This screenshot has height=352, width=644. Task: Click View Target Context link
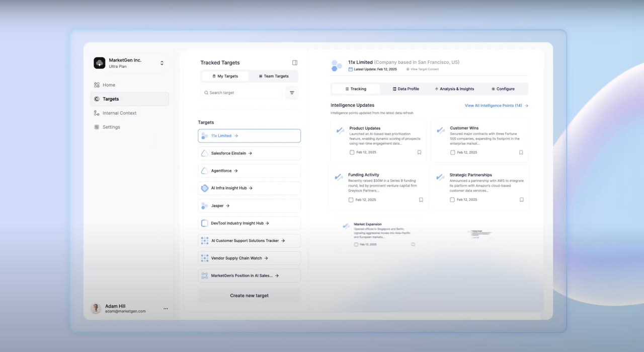423,69
